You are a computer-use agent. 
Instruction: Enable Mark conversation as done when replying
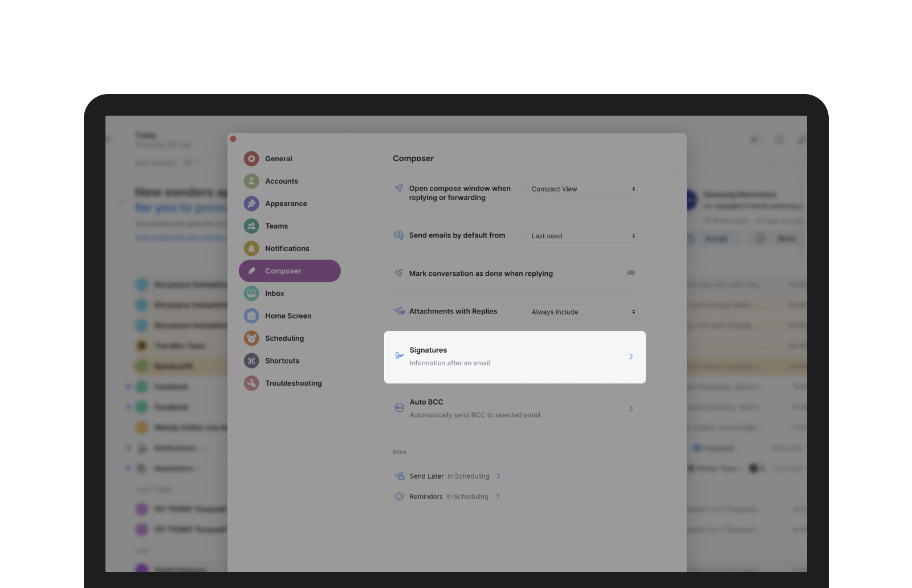(x=627, y=273)
